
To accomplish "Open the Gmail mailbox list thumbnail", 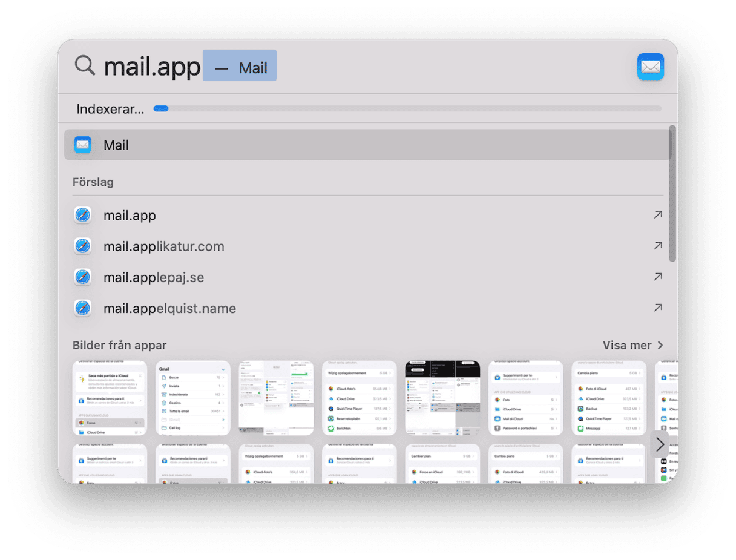I will (x=193, y=398).
